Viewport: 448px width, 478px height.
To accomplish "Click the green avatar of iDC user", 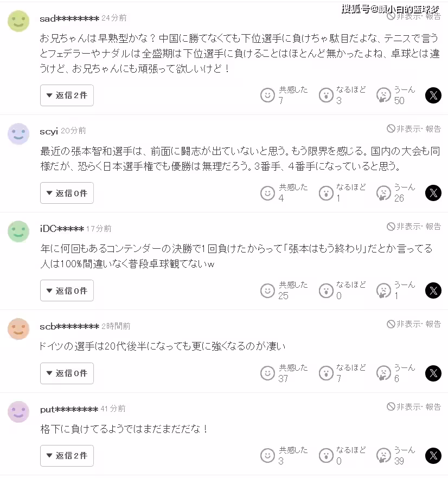I will [18, 231].
